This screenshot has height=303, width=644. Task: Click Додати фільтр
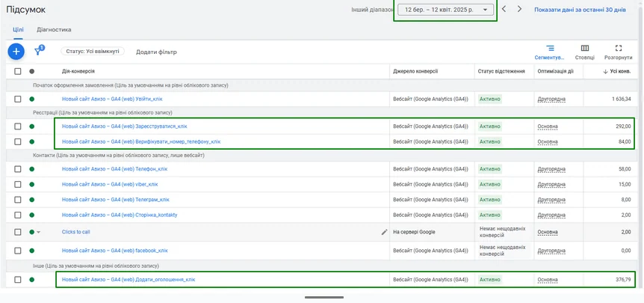coord(156,52)
